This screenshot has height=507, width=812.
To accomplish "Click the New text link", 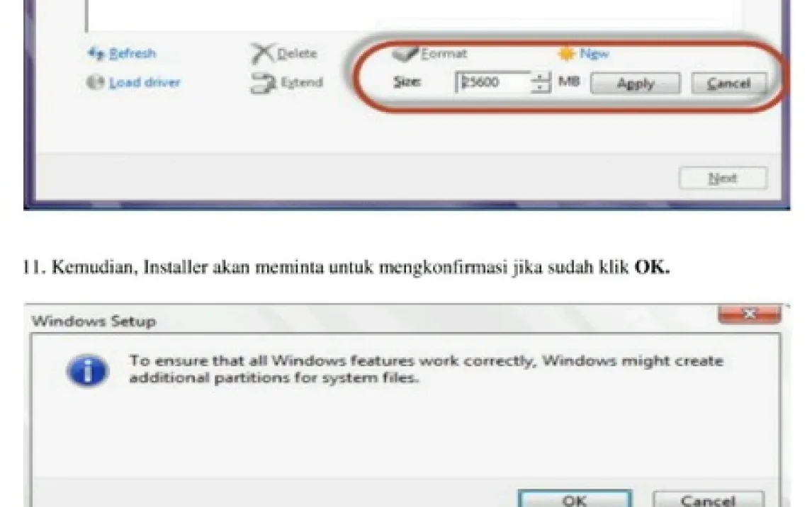I will [x=594, y=53].
